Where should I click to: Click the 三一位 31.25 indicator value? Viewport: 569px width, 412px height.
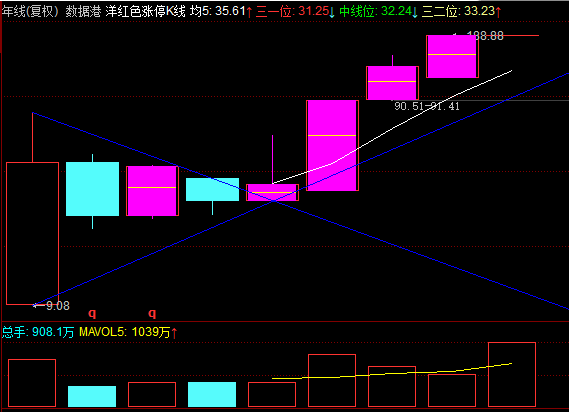coord(295,11)
